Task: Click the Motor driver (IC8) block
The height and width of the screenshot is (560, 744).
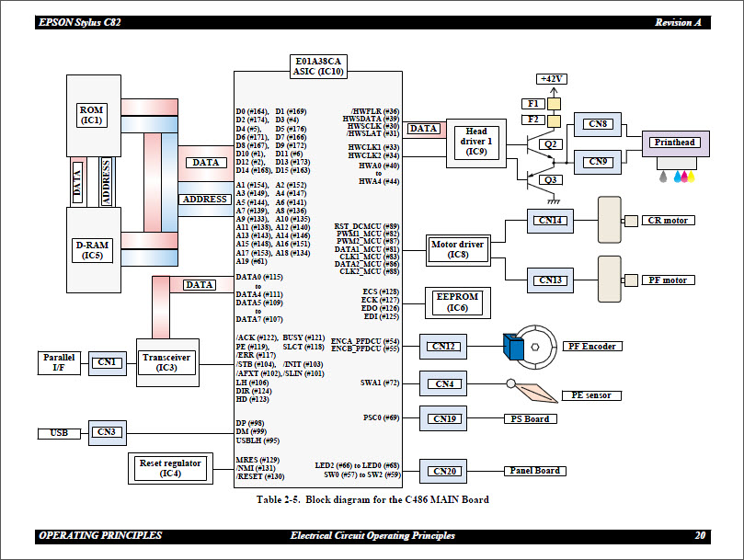Action: click(458, 248)
